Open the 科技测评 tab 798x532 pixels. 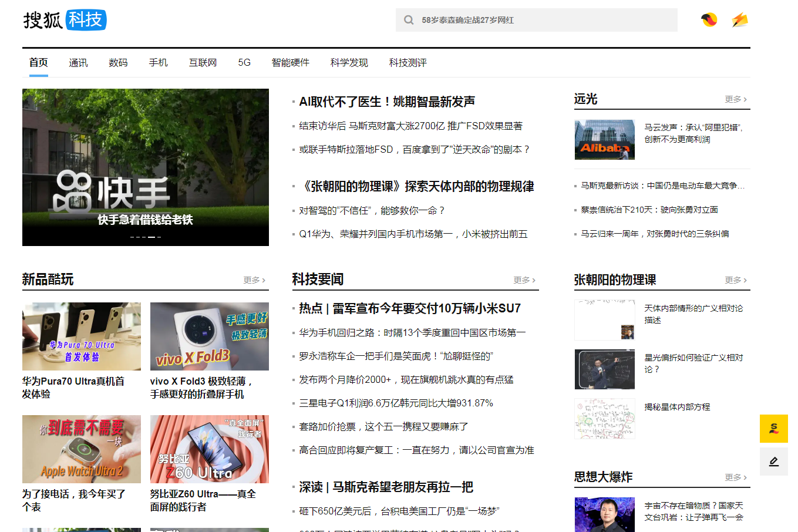coord(408,62)
